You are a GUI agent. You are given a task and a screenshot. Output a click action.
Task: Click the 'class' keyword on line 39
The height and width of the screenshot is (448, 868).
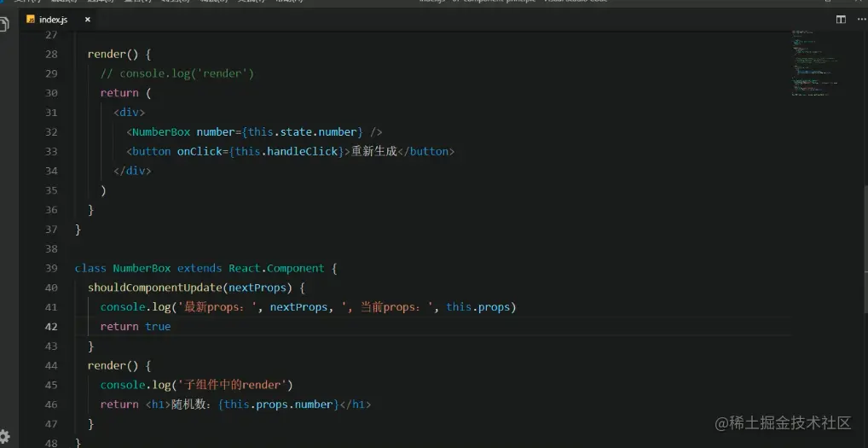coord(90,268)
